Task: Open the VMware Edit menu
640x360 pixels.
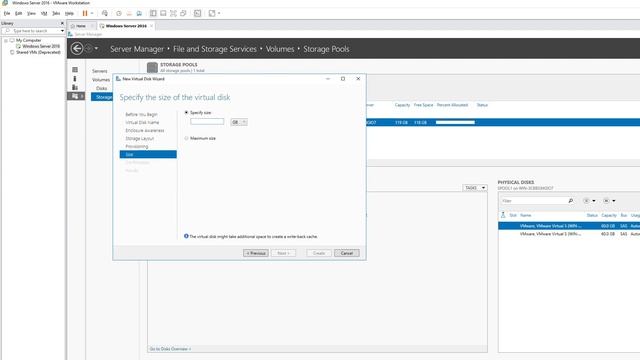Action: coord(18,13)
